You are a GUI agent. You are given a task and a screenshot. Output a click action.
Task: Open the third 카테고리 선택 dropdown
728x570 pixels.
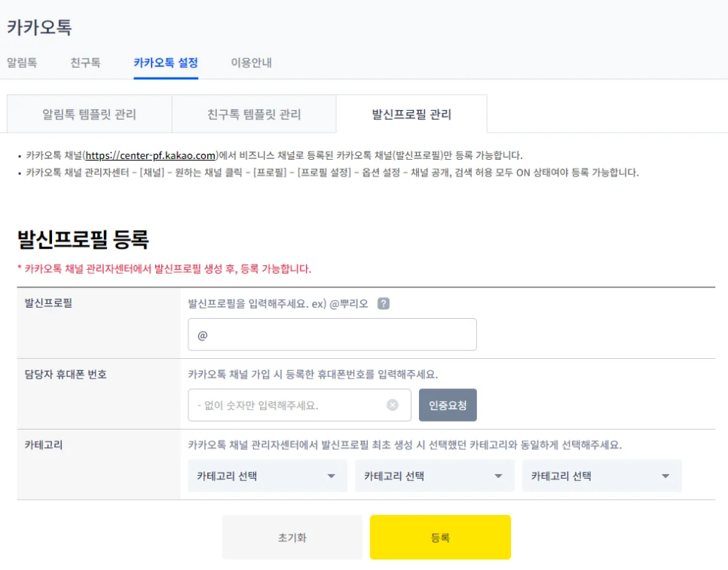click(601, 476)
